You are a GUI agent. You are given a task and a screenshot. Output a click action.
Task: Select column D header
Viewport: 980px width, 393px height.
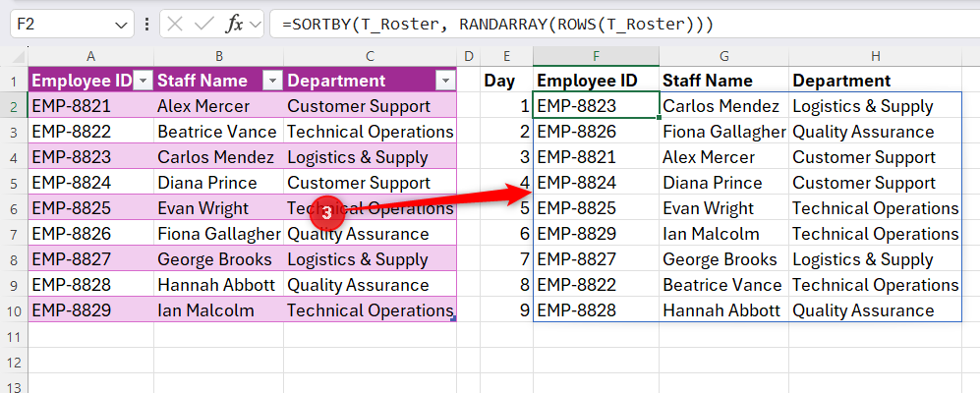pyautogui.click(x=469, y=56)
